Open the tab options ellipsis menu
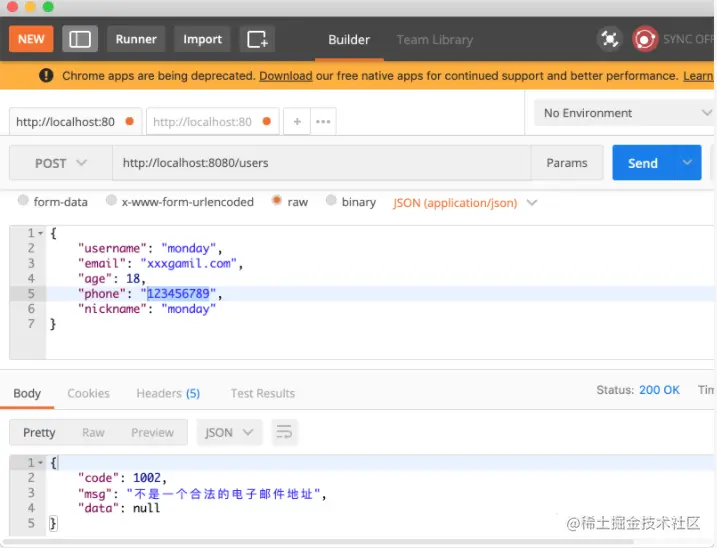 323,122
